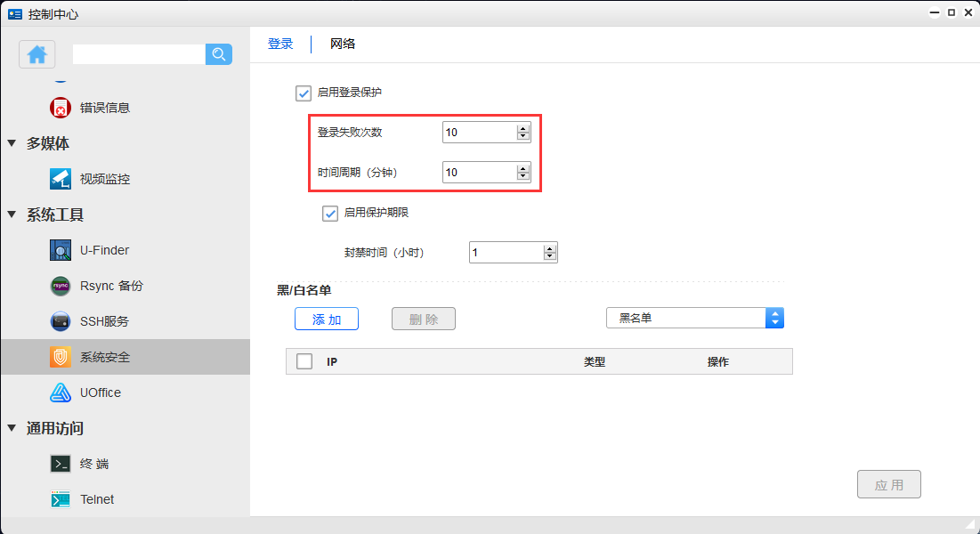980x534 pixels.
Task: Check the select-all IP table checkbox
Action: pos(304,361)
